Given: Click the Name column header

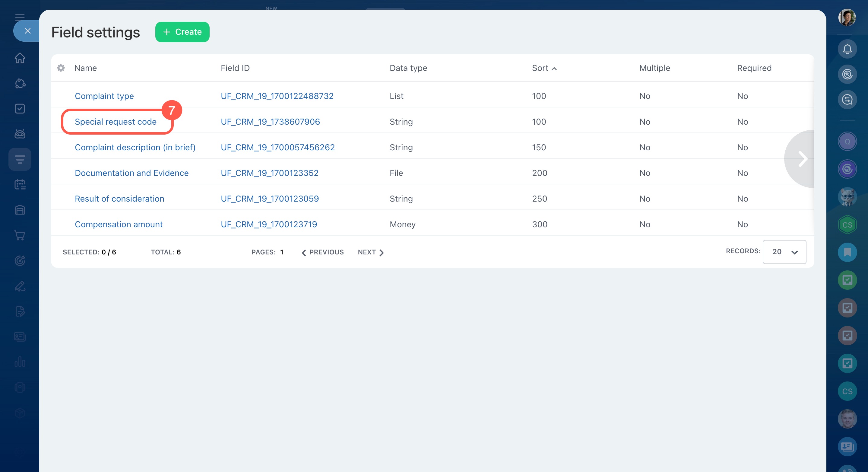Looking at the screenshot, I should (x=85, y=68).
